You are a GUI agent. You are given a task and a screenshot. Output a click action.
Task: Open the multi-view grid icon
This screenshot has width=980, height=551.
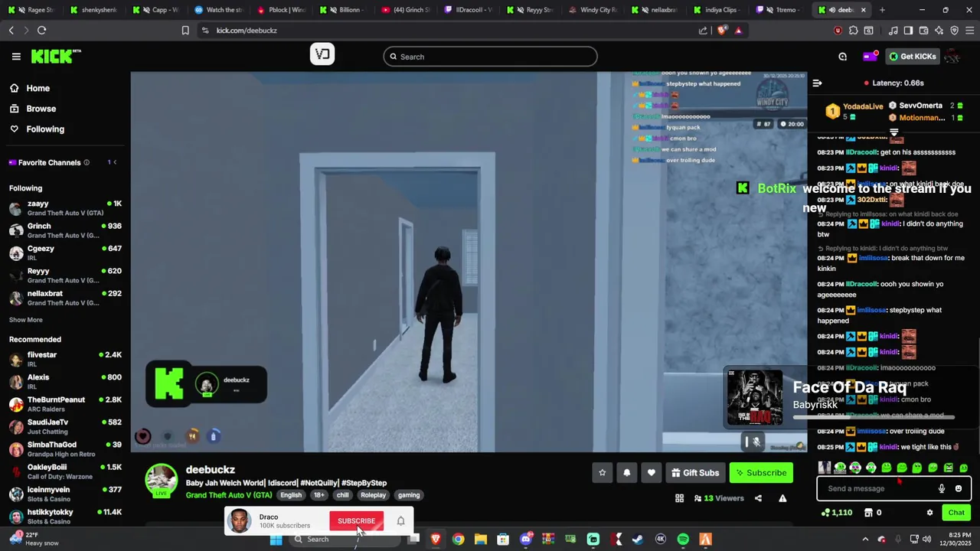679,498
